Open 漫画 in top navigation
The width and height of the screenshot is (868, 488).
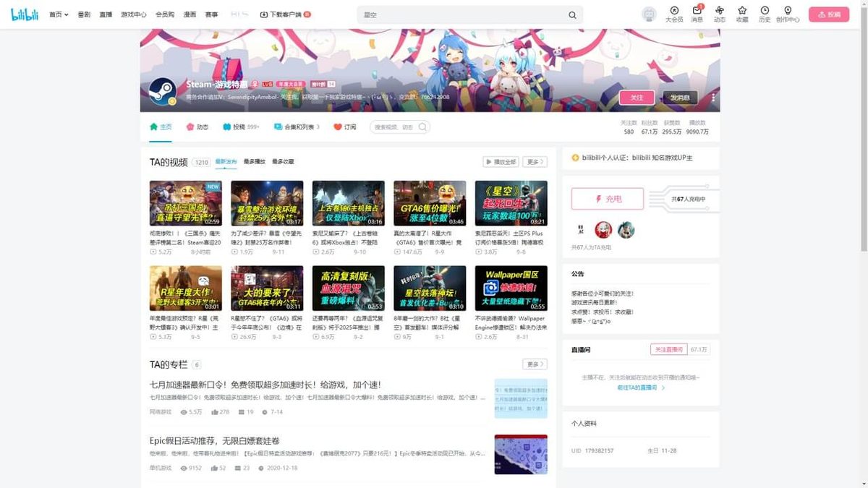click(x=190, y=14)
